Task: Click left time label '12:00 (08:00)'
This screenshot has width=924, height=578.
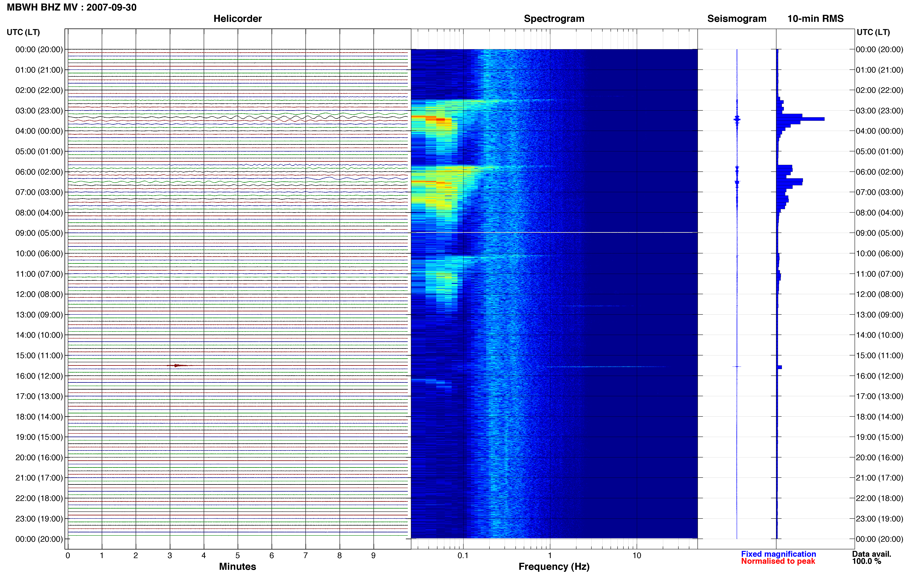Action: (x=39, y=294)
